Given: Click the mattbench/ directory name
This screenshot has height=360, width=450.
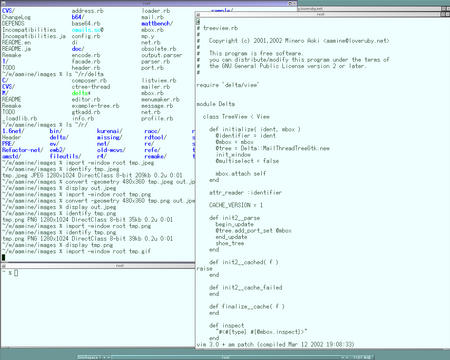Looking at the screenshot, I should tap(157, 24).
